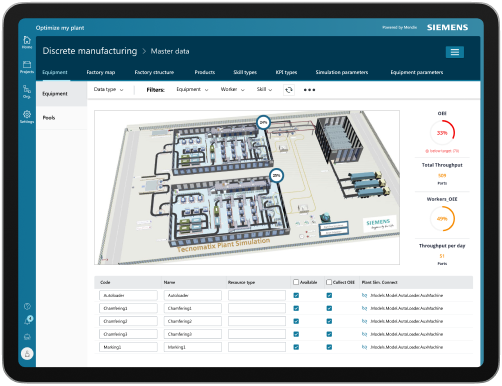
Task: Open the Worker filter dropdown
Action: [232, 89]
